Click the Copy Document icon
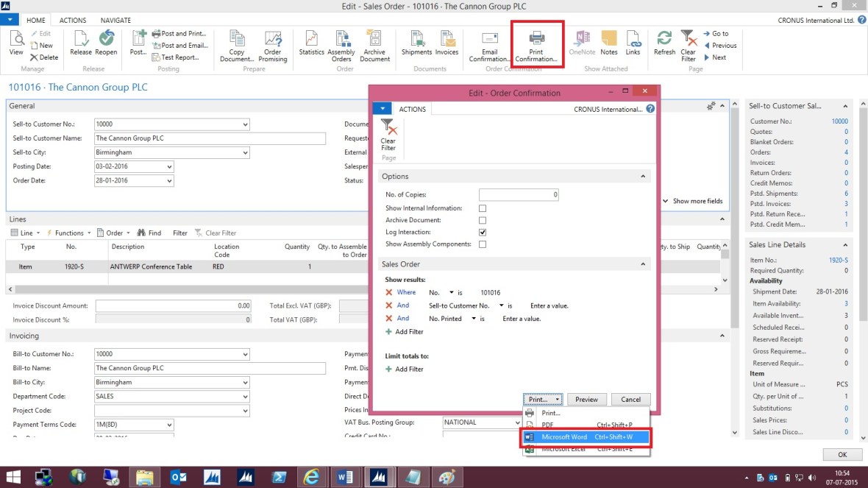This screenshot has width=868, height=488. click(236, 43)
